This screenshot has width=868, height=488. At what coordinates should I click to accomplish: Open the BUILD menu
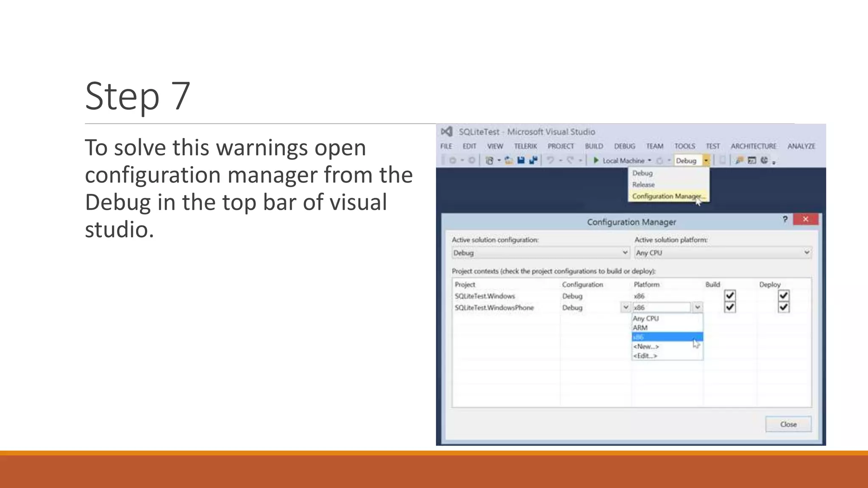(x=594, y=146)
